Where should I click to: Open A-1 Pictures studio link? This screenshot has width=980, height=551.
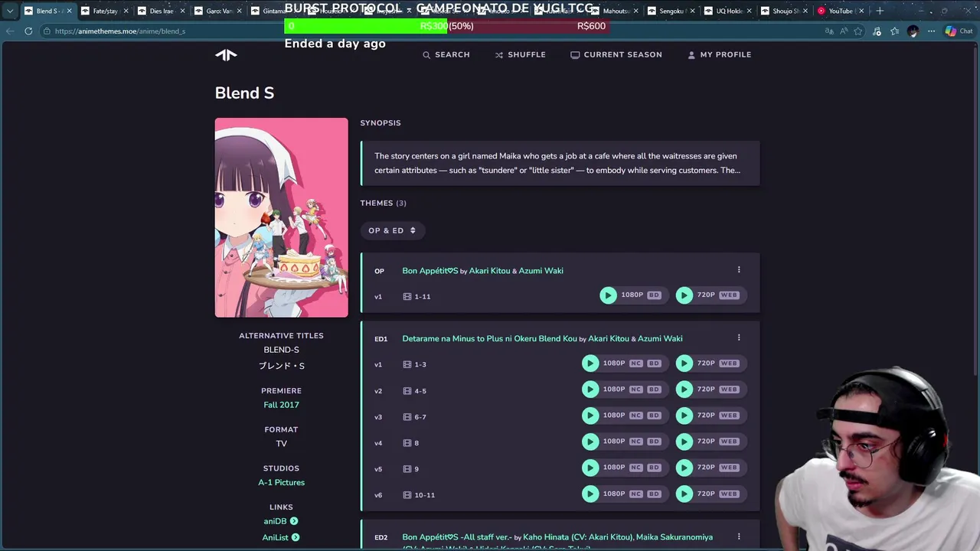[x=281, y=482]
